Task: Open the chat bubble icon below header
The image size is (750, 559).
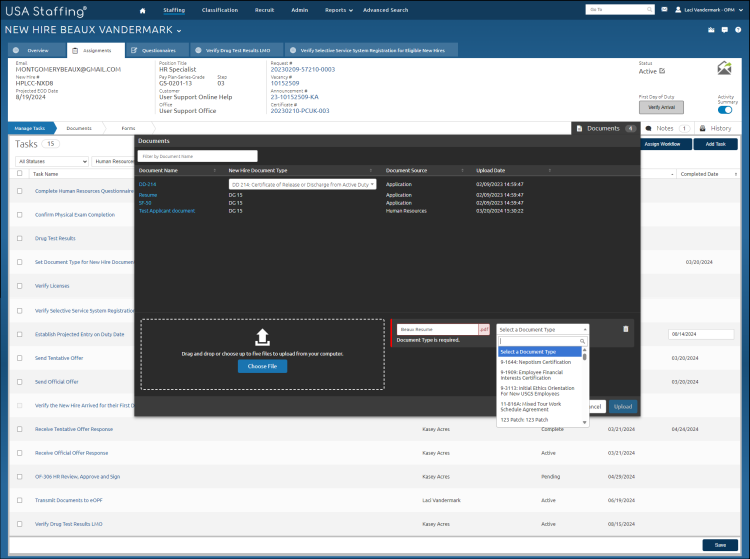Action: [x=725, y=30]
